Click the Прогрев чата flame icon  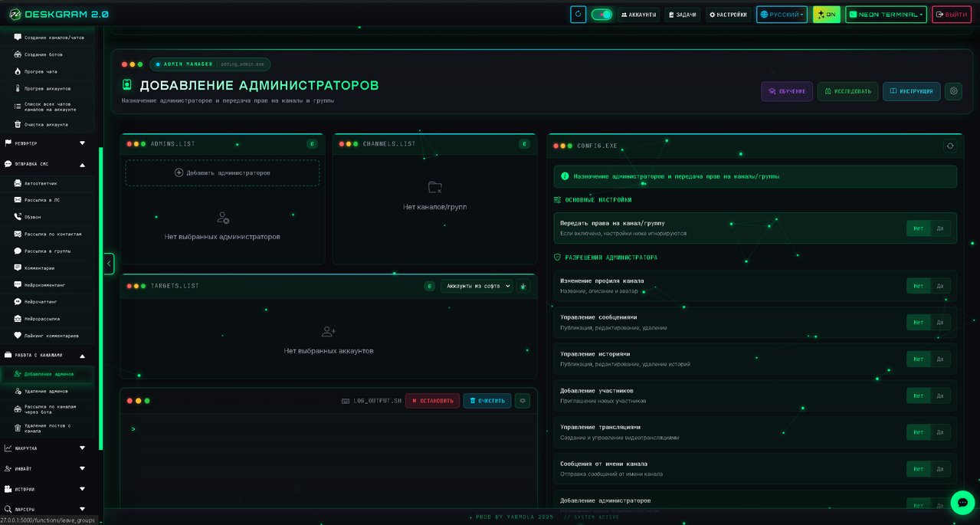[x=18, y=71]
